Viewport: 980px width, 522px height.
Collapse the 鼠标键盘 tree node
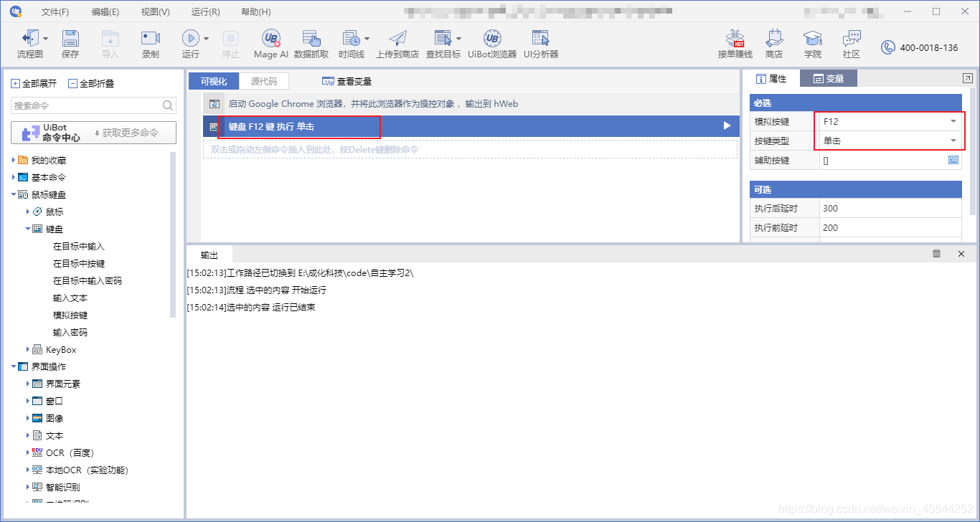14,194
